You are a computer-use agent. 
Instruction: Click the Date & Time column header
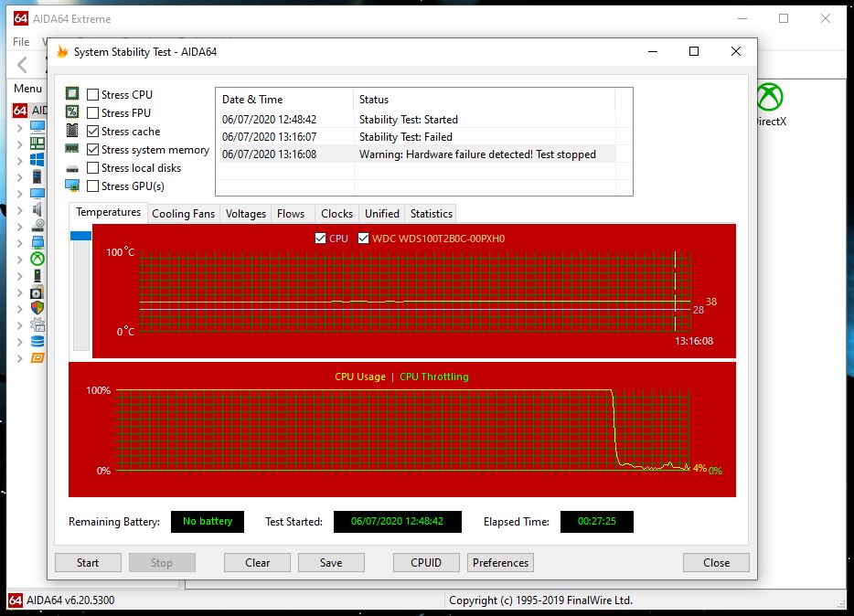pos(284,99)
